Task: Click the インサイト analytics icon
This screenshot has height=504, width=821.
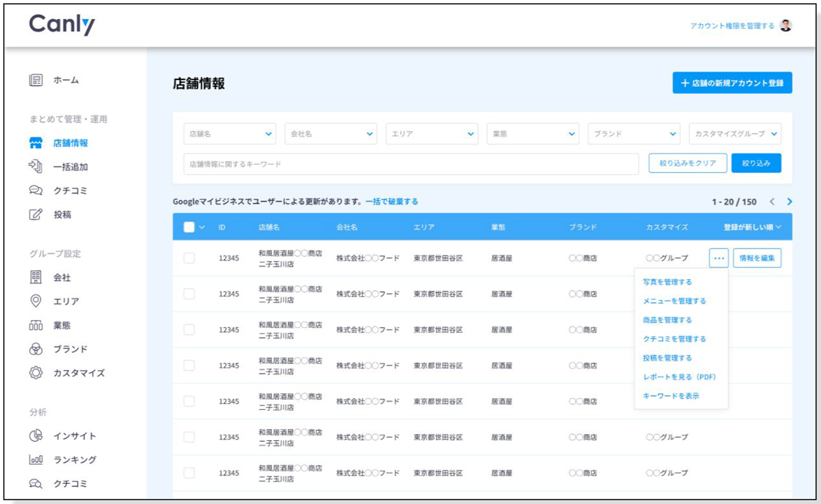Action: tap(36, 437)
